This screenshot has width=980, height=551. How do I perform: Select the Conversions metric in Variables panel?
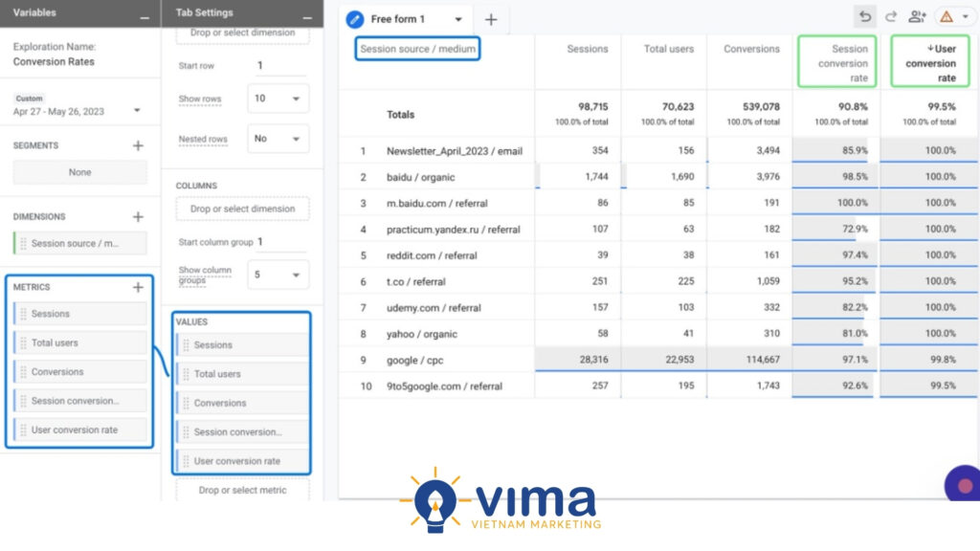tap(81, 372)
